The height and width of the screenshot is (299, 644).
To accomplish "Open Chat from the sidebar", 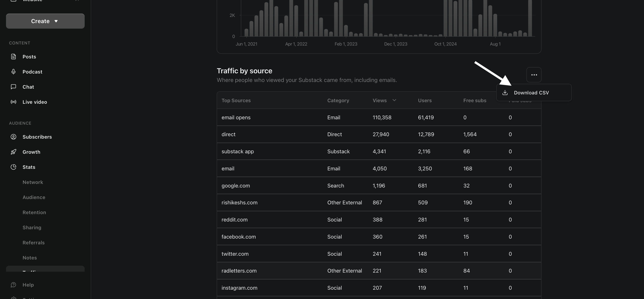I will pos(28,87).
